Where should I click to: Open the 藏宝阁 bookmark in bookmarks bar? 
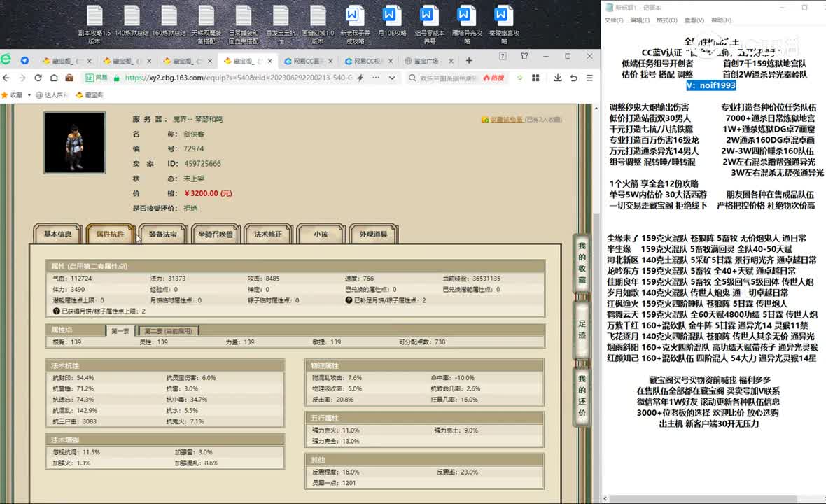tap(90, 95)
